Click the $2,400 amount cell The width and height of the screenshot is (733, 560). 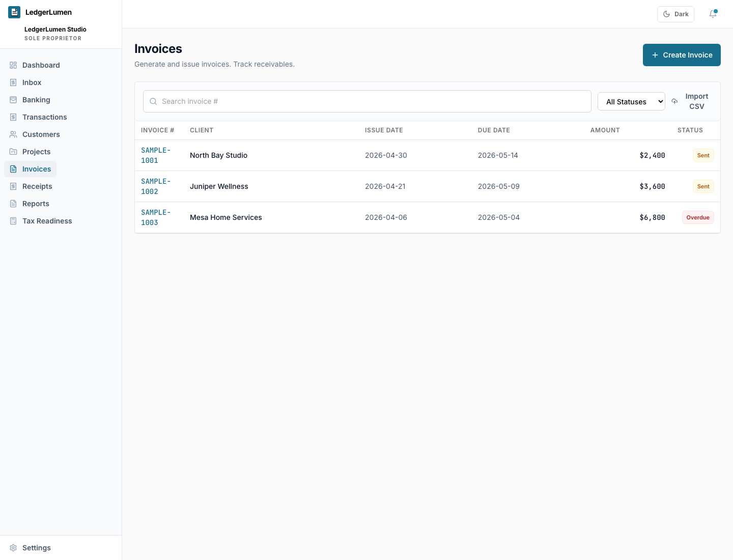point(652,155)
